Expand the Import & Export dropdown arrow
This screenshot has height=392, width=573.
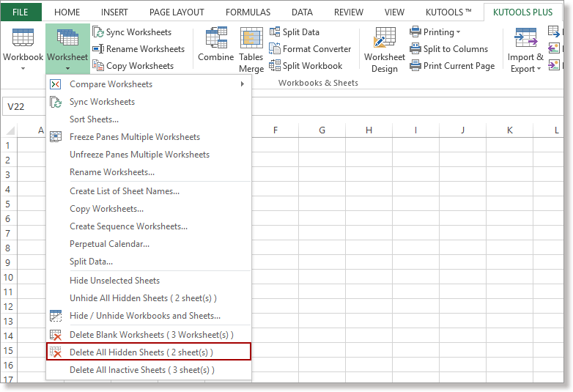point(539,69)
